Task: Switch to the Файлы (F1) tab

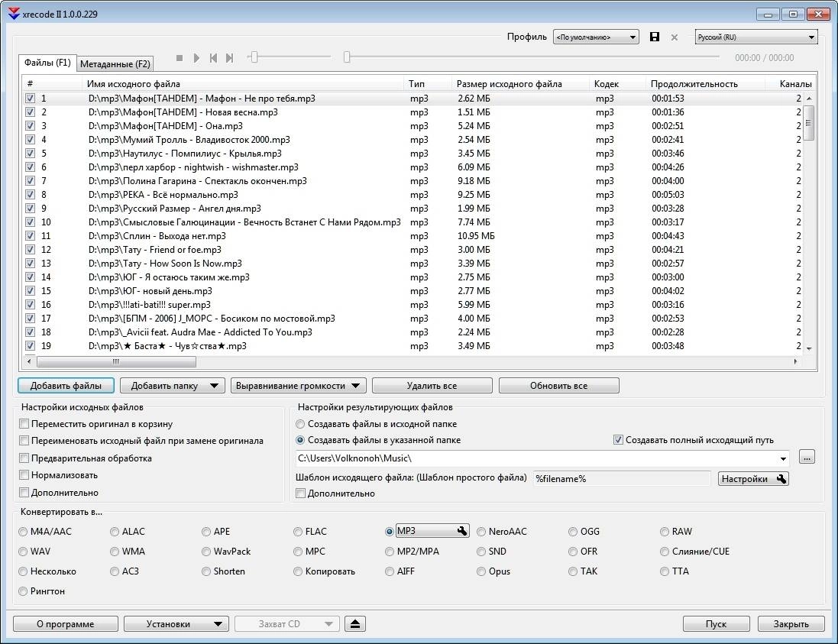Action: click(47, 63)
